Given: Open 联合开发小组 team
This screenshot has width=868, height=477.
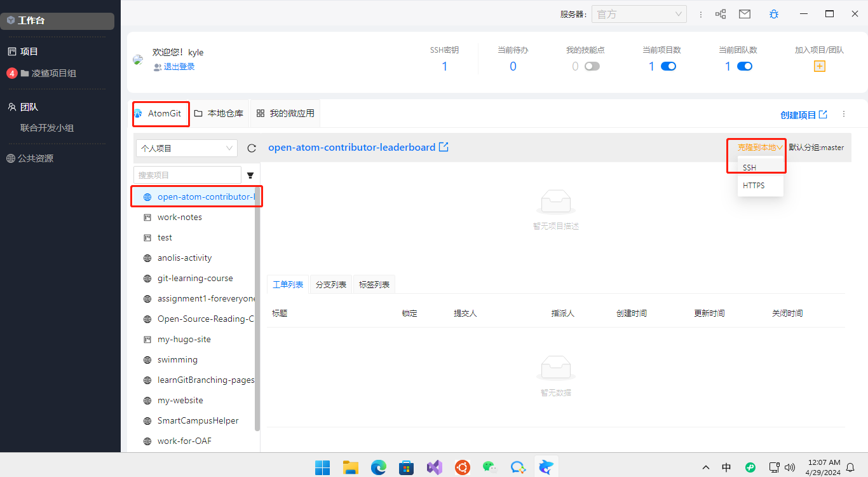Looking at the screenshot, I should tap(47, 128).
